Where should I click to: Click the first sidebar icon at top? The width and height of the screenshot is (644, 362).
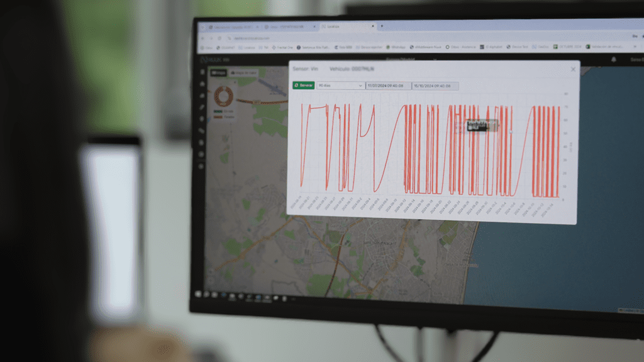tap(202, 72)
